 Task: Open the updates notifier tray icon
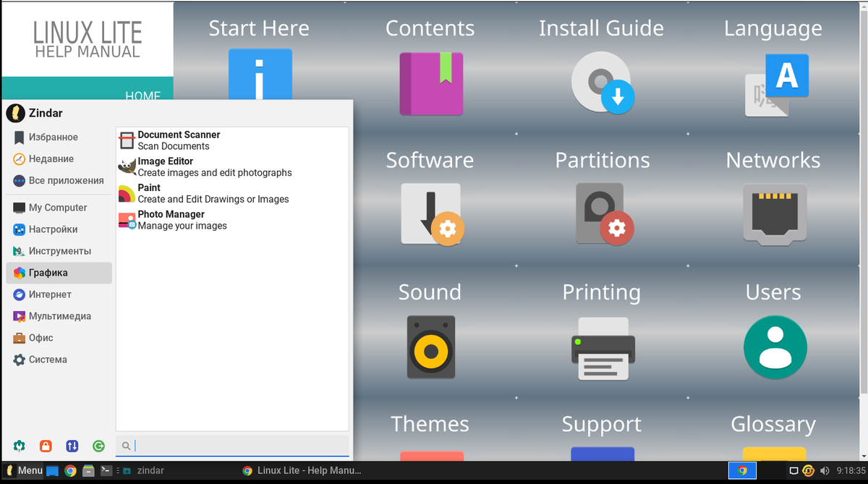pyautogui.click(x=809, y=471)
